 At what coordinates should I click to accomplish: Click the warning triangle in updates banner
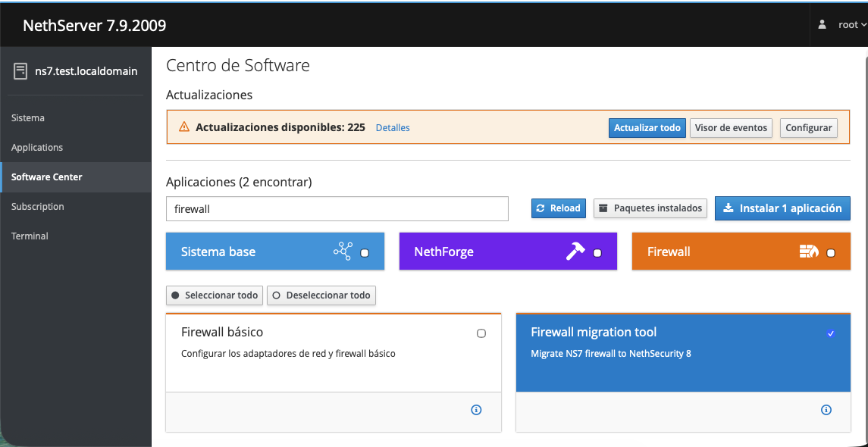click(x=183, y=127)
